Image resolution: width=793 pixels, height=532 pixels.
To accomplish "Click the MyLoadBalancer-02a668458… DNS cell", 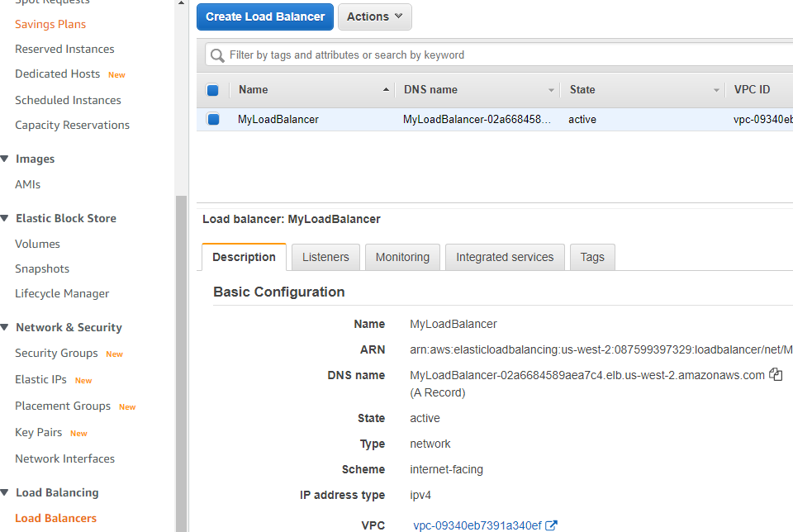I will pyautogui.click(x=477, y=119).
